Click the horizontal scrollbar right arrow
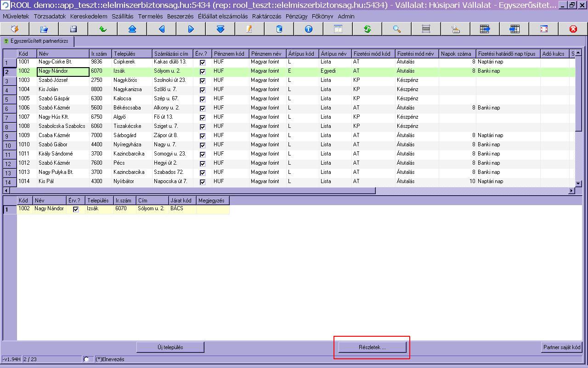This screenshot has height=368, width=588. [572, 190]
